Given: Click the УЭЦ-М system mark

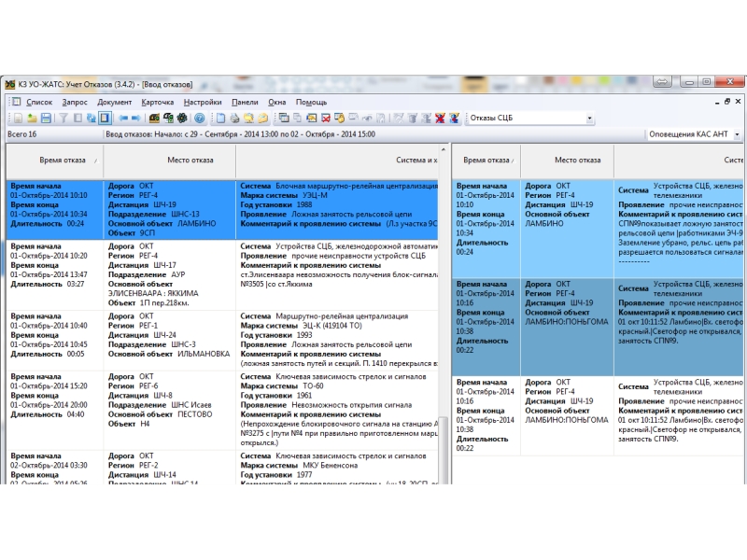Looking at the screenshot, I should point(315,195).
